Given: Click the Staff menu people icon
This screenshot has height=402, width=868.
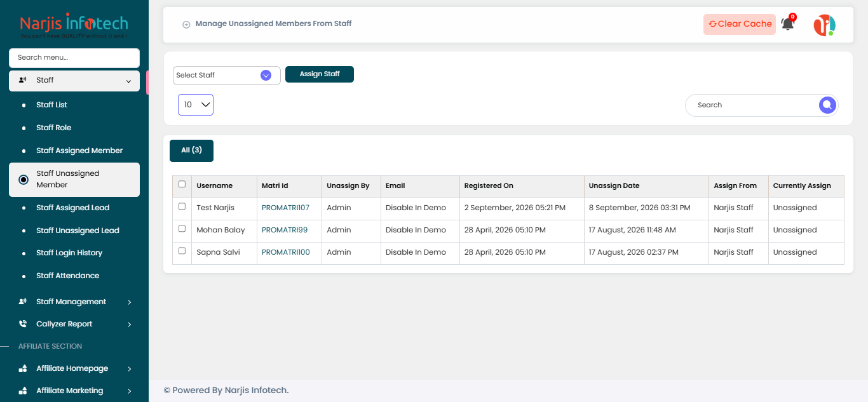Looking at the screenshot, I should click(x=22, y=80).
